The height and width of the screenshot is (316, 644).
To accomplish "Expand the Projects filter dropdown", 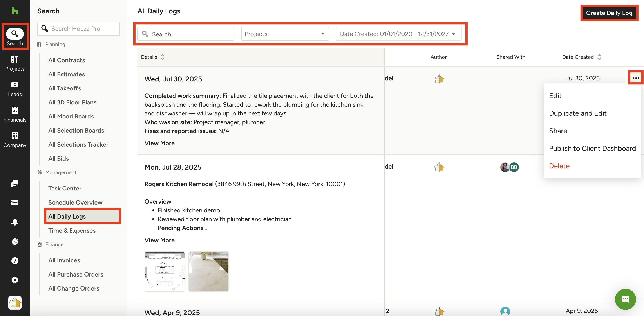I will [285, 34].
